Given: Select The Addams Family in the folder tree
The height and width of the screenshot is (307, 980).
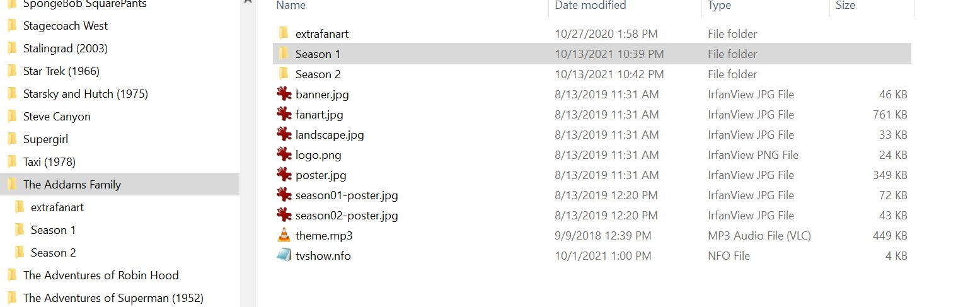Looking at the screenshot, I should point(72,185).
